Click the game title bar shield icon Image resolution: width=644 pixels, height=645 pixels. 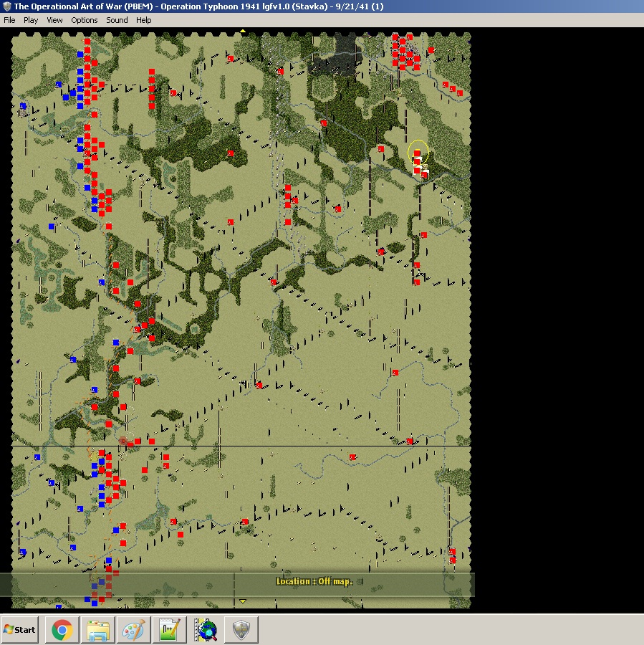tap(7, 6)
